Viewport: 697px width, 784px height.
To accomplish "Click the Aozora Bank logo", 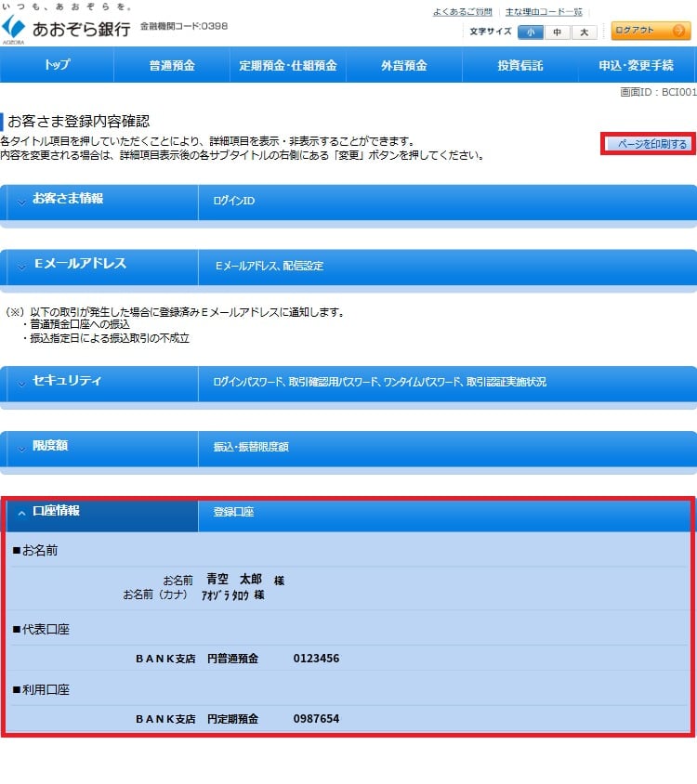I will pyautogui.click(x=65, y=27).
